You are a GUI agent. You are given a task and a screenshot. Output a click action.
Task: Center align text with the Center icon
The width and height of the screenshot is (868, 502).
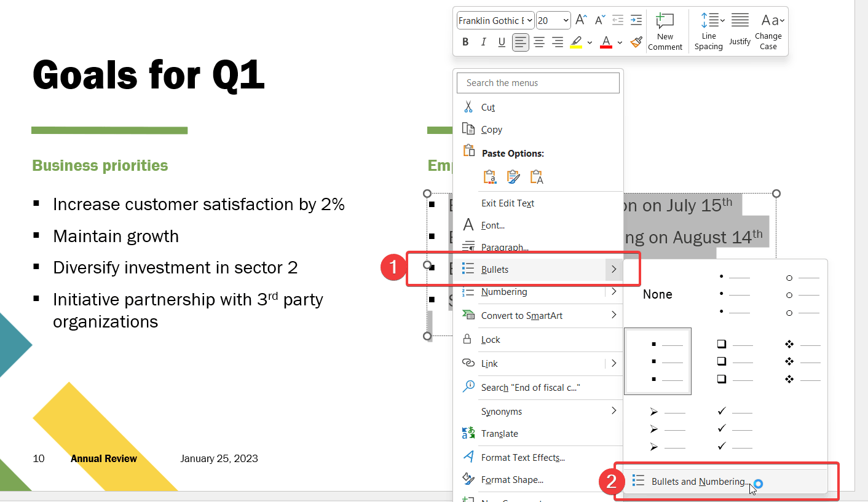tap(539, 42)
